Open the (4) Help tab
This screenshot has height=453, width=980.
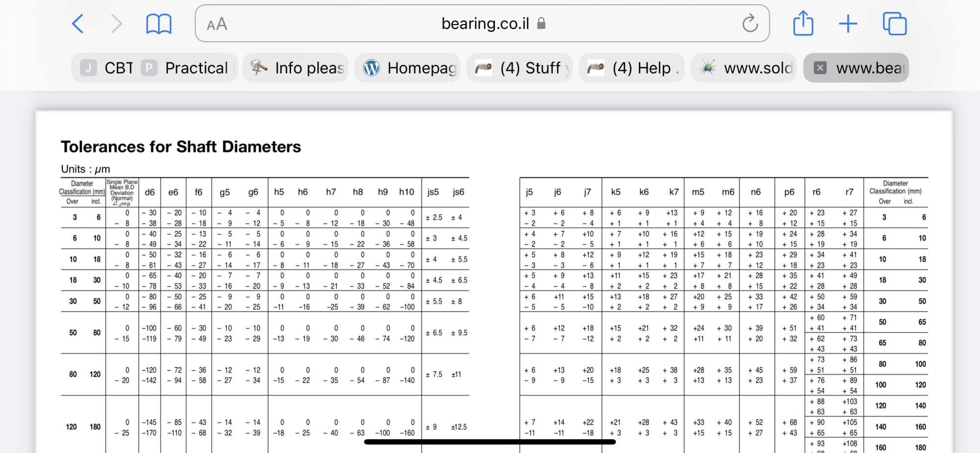[633, 68]
